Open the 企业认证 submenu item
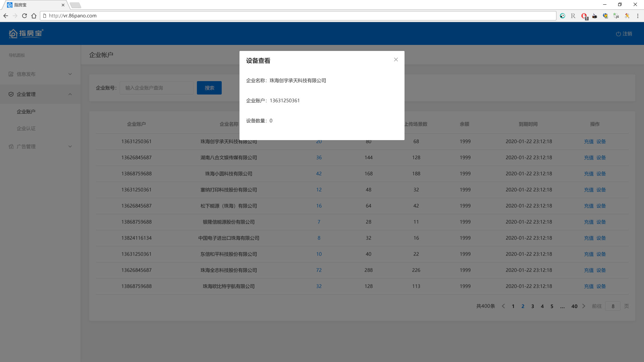This screenshot has width=644, height=362. 26,128
